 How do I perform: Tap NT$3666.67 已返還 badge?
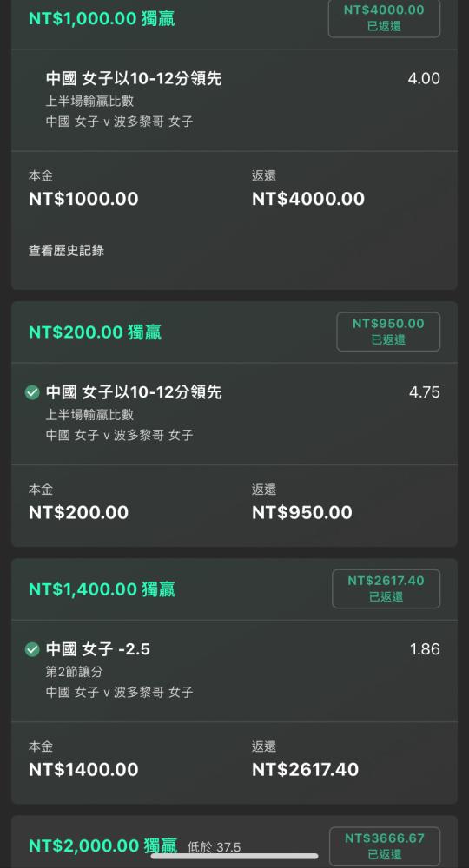point(385,846)
